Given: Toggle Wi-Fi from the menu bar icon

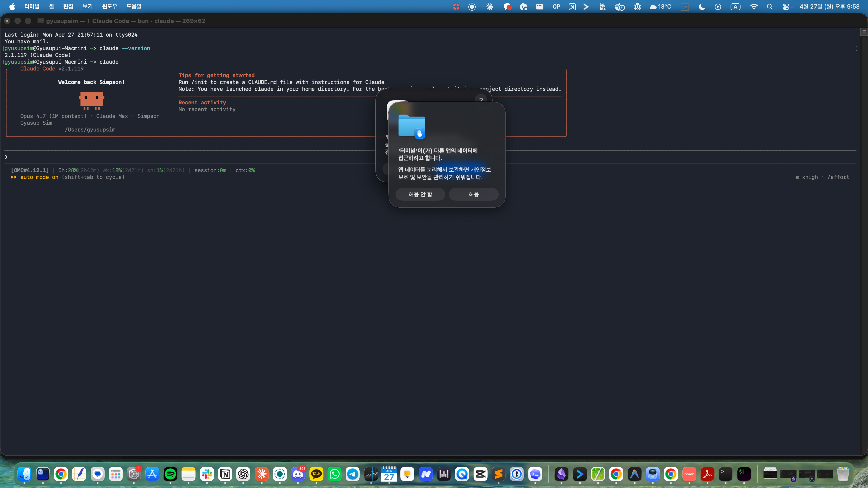Looking at the screenshot, I should pos(754,7).
